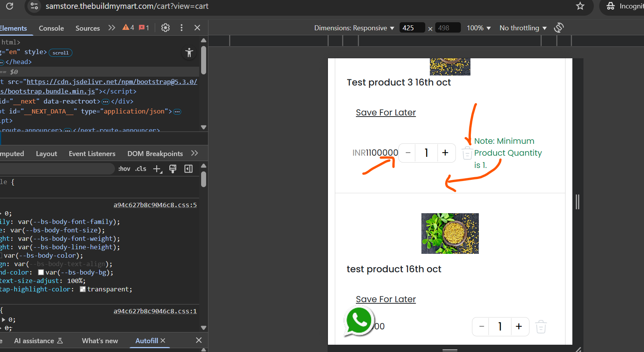Click quantity value of Test product 3
Viewport: 644px width, 352px height.
426,153
